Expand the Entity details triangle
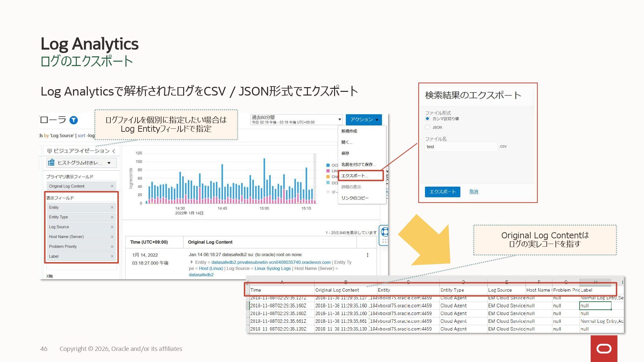The height and width of the screenshot is (362, 644). [192, 262]
